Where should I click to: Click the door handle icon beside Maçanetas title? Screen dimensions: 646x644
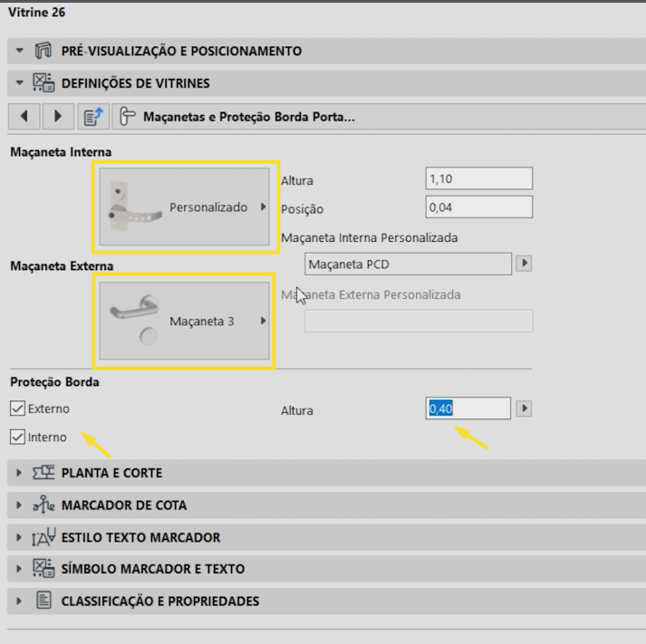click(128, 117)
